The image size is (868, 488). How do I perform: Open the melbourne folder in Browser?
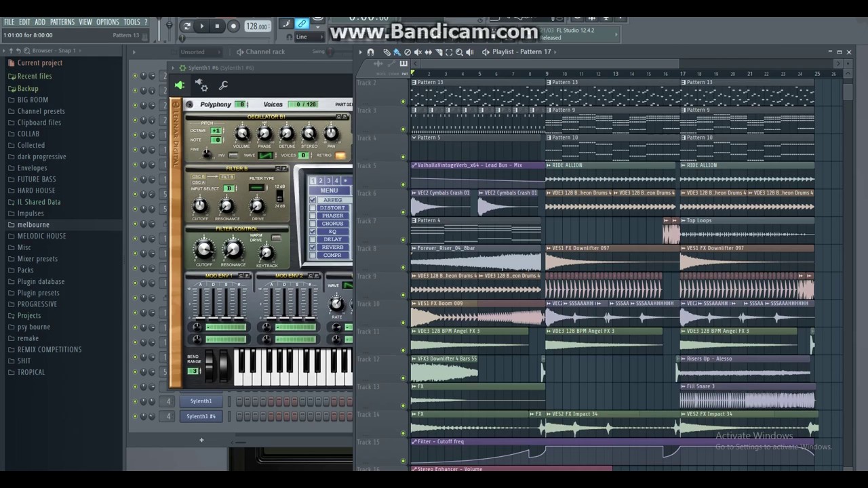(x=33, y=224)
